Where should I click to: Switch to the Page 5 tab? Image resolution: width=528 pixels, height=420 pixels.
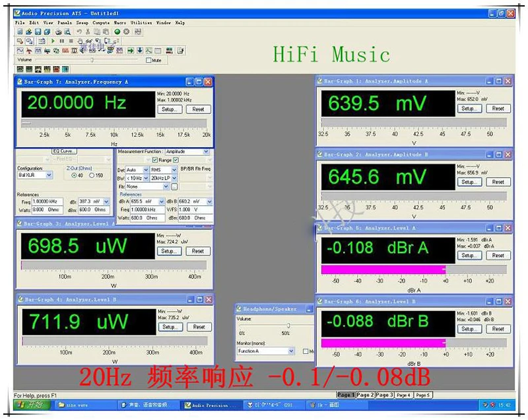coord(423,395)
